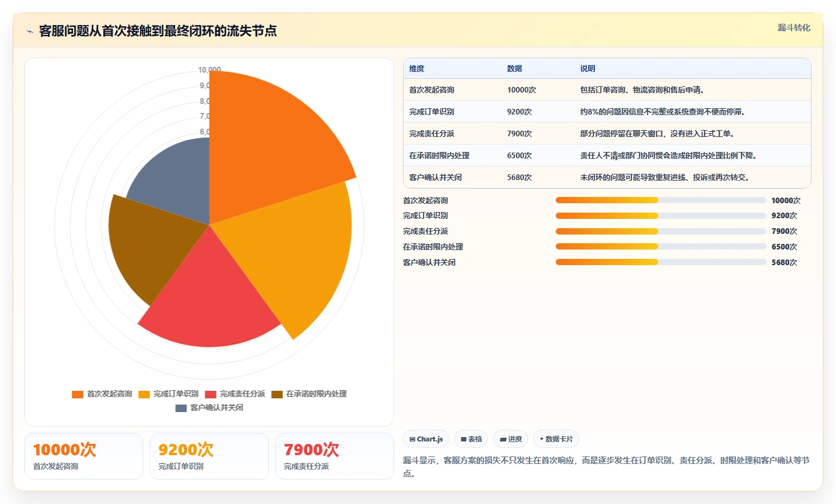
Task: Click the 首次发起咨询 progress bar
Action: pyautogui.click(x=661, y=200)
